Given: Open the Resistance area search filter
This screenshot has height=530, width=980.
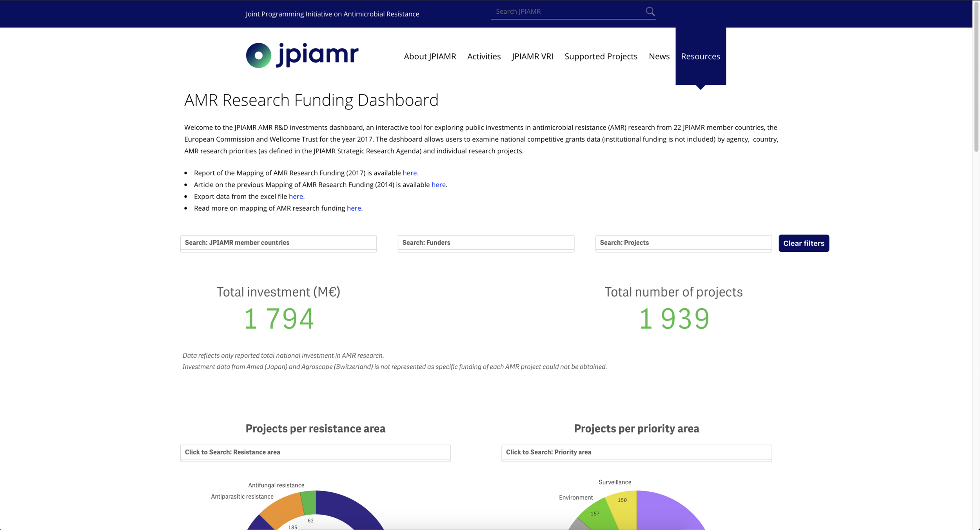Looking at the screenshot, I should 315,453.
